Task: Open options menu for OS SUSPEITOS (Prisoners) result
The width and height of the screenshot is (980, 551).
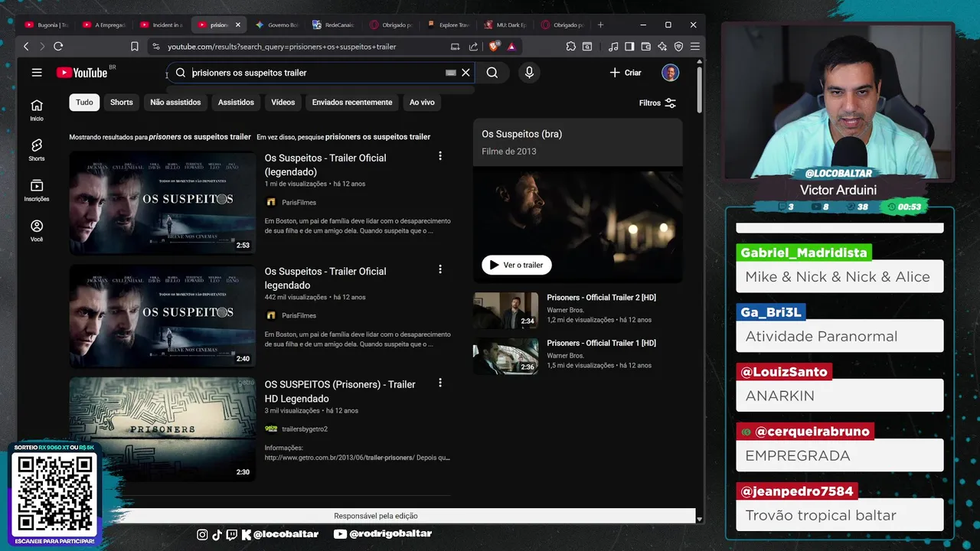Action: (x=440, y=383)
